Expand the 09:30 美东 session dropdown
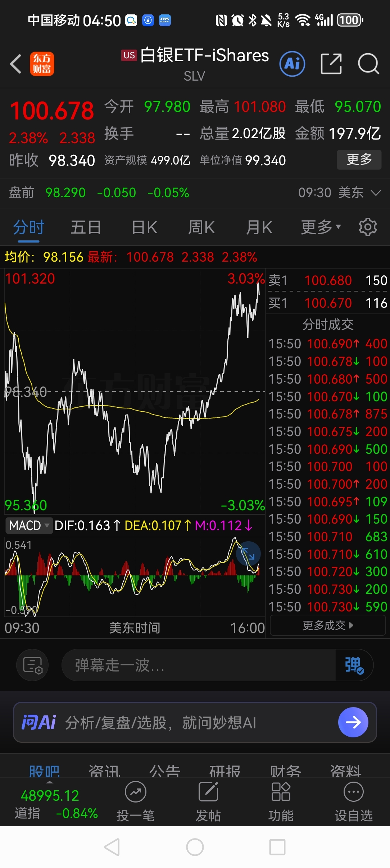The height and width of the screenshot is (868, 390). click(339, 193)
